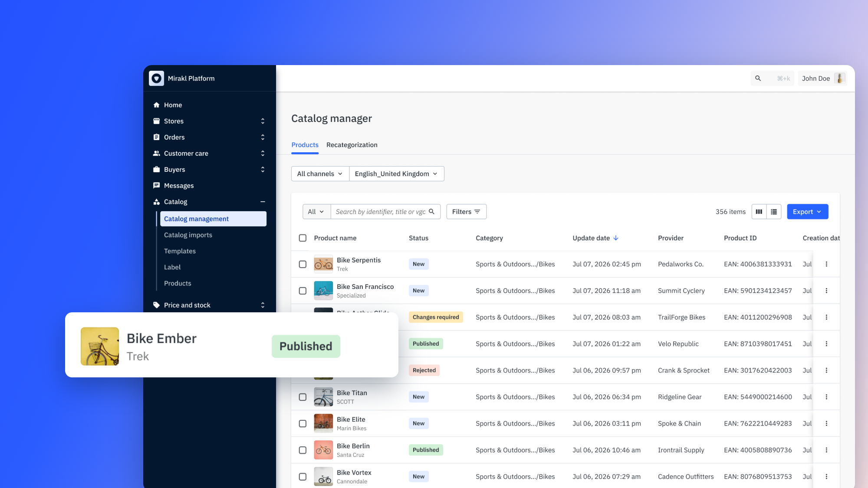Image resolution: width=868 pixels, height=488 pixels.
Task: Switch to list view icon
Action: [774, 212]
